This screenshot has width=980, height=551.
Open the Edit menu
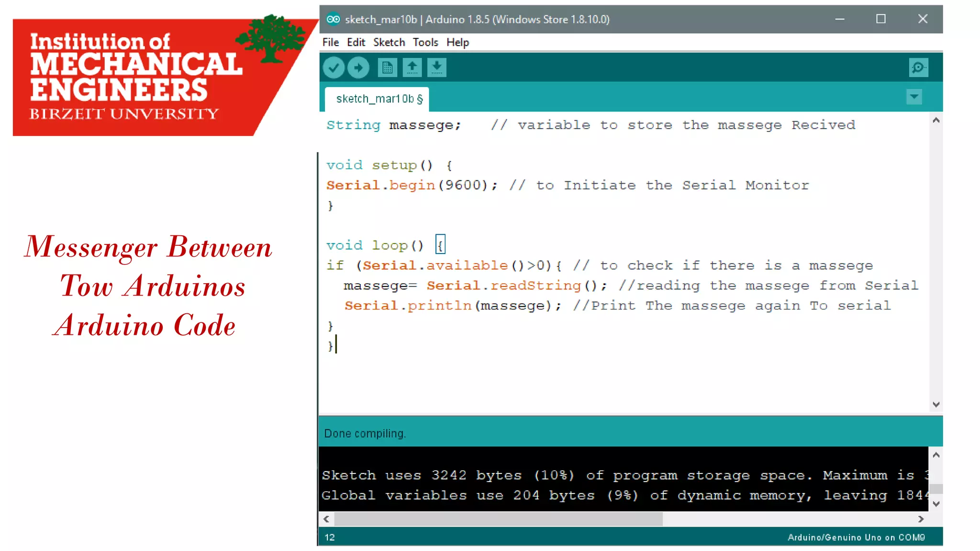tap(356, 43)
